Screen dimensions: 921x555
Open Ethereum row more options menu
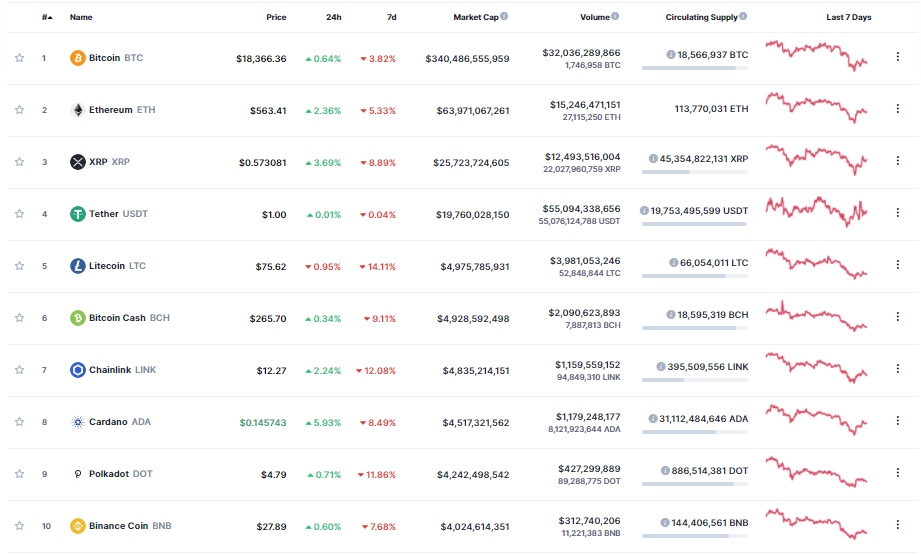coord(898,109)
